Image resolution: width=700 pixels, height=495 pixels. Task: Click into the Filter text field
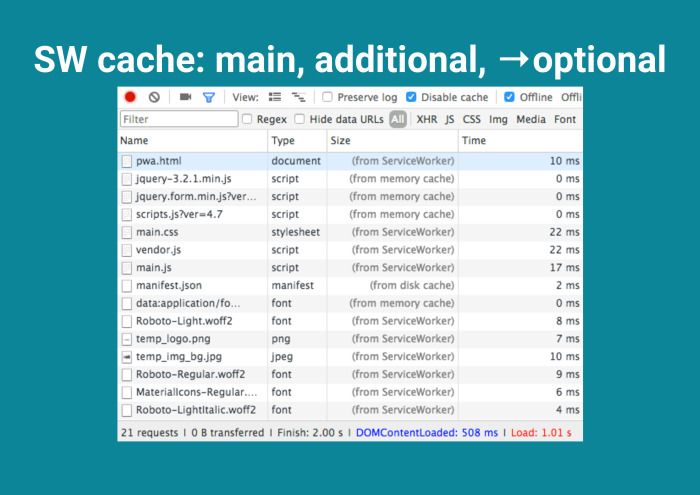[179, 119]
